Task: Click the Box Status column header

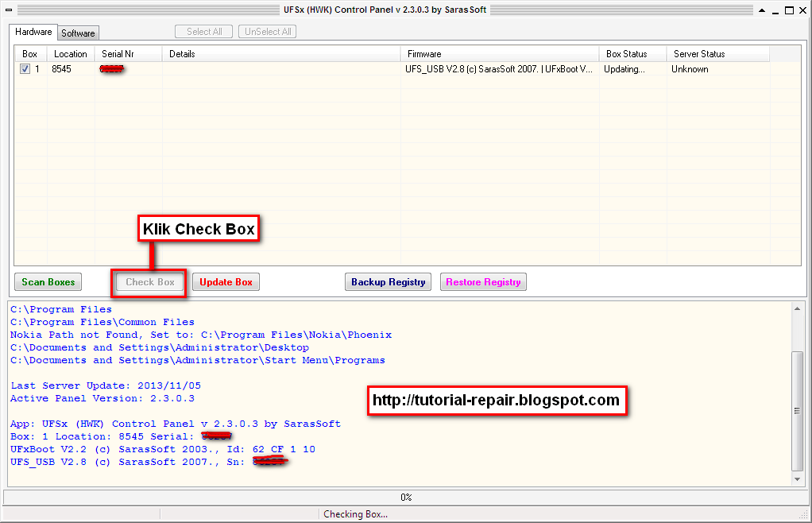Action: (x=632, y=54)
